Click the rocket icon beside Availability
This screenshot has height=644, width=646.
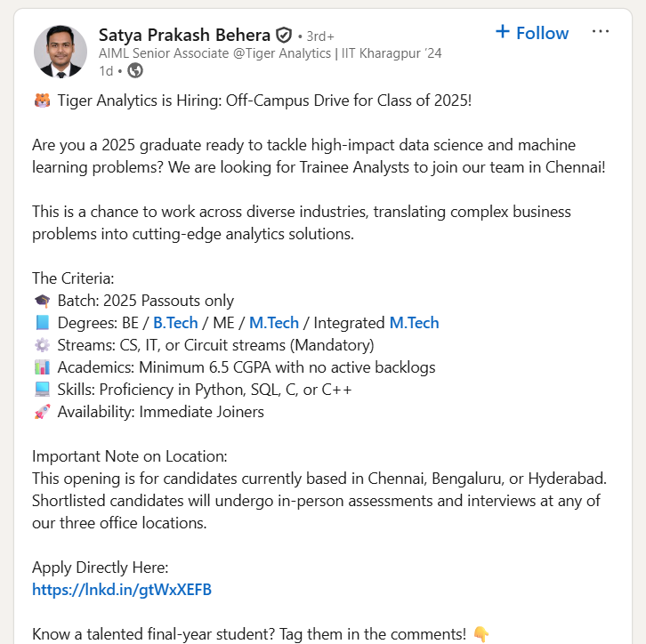click(x=42, y=412)
